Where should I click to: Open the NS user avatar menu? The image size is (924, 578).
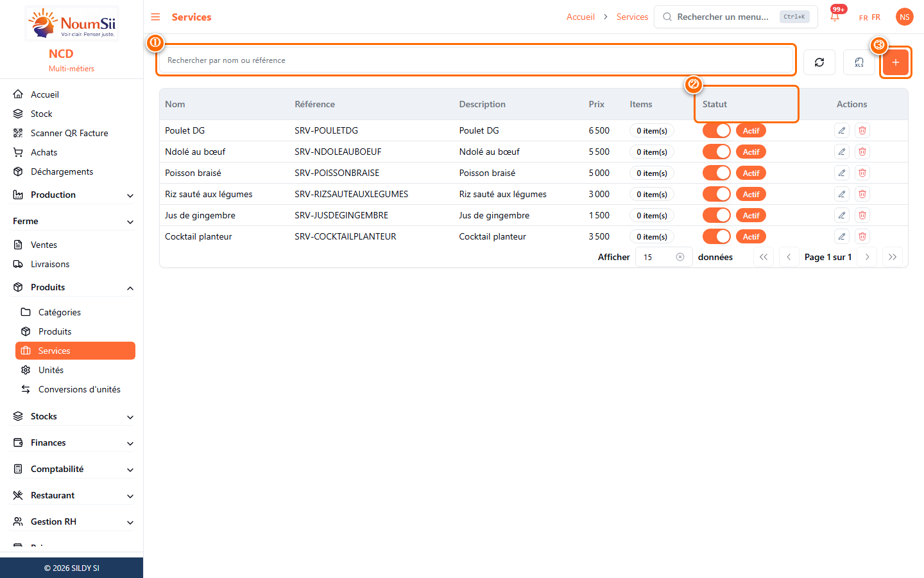pos(905,17)
